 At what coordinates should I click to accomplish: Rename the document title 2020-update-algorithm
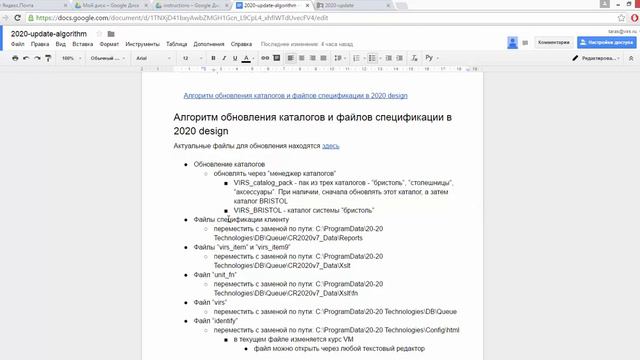click(x=49, y=34)
